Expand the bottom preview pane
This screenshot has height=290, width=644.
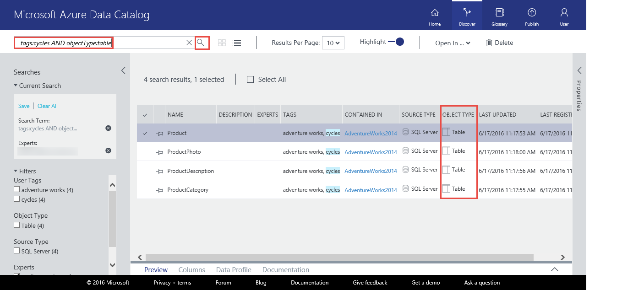click(555, 269)
